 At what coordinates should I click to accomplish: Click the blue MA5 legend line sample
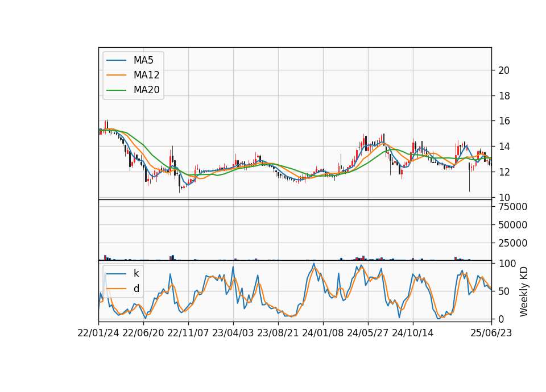116,60
